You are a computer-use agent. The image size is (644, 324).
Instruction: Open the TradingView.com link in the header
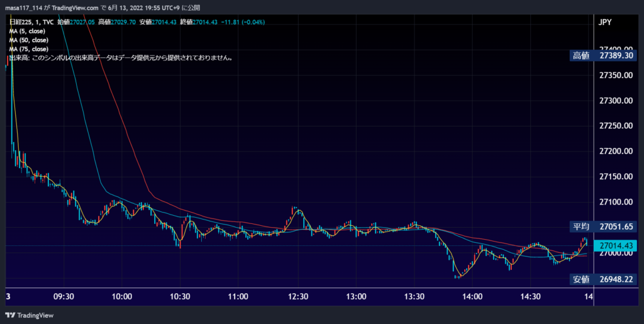coord(75,8)
